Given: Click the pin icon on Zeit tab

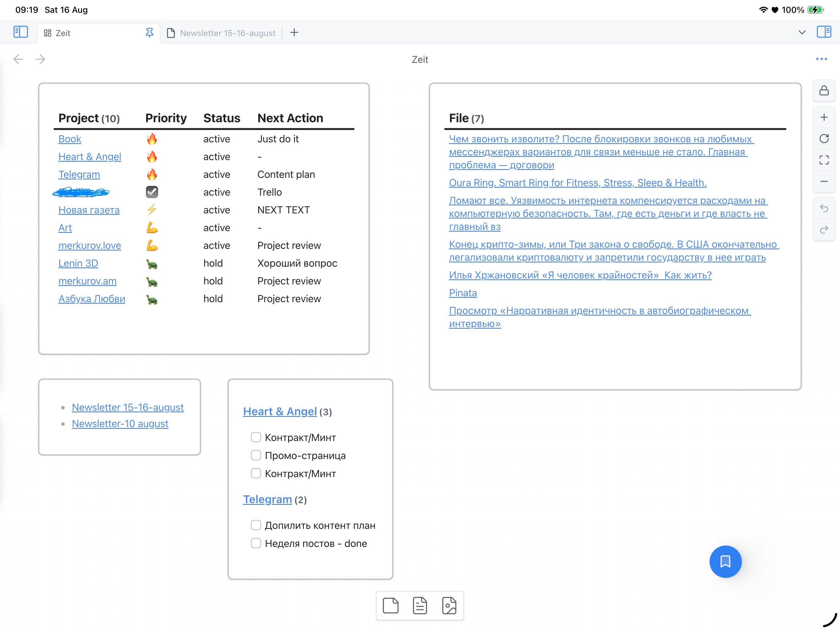Looking at the screenshot, I should [150, 33].
